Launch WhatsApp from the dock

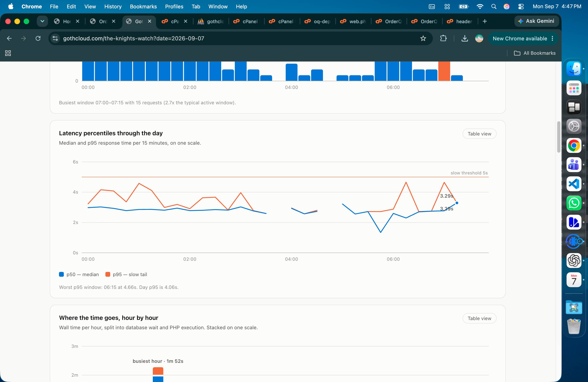click(x=574, y=203)
